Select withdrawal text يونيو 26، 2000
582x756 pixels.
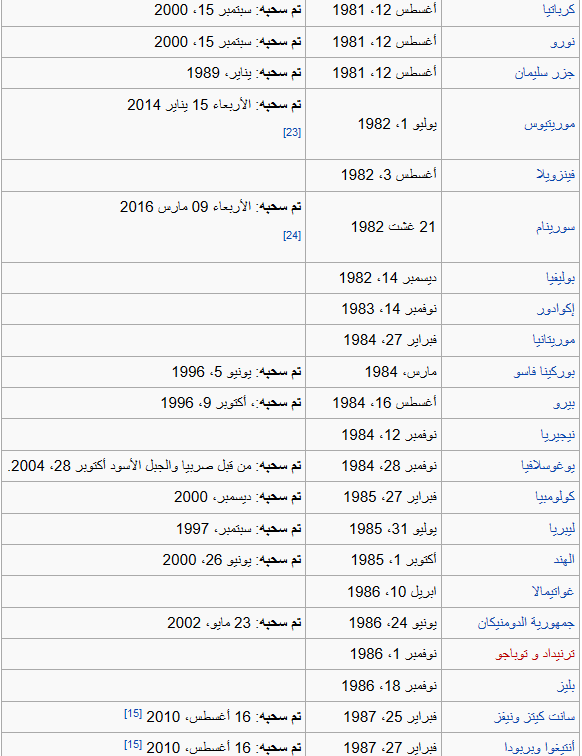(x=207, y=560)
